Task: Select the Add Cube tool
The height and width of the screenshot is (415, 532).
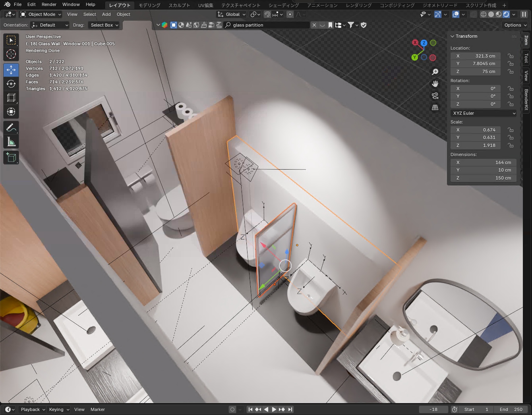Action: (11, 158)
